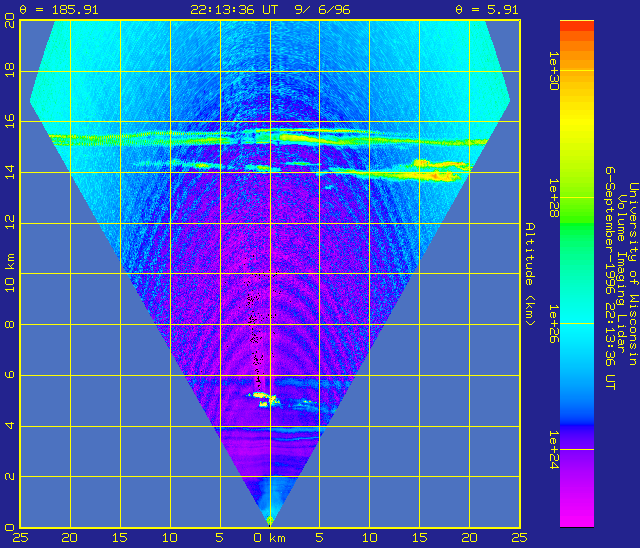This screenshot has width=640, height=548.
Task: Click the 10 km altitude axis label
Action: [x=10, y=273]
